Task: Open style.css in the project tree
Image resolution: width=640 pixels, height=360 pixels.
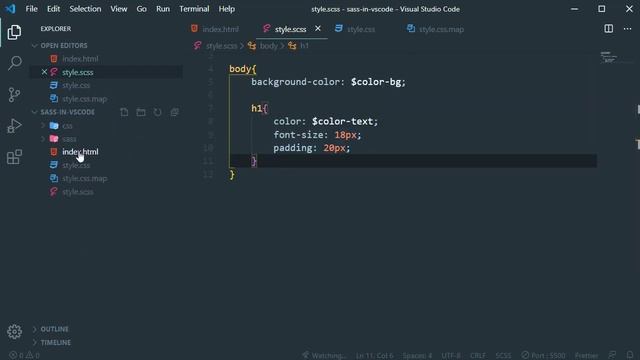Action: coord(76,165)
